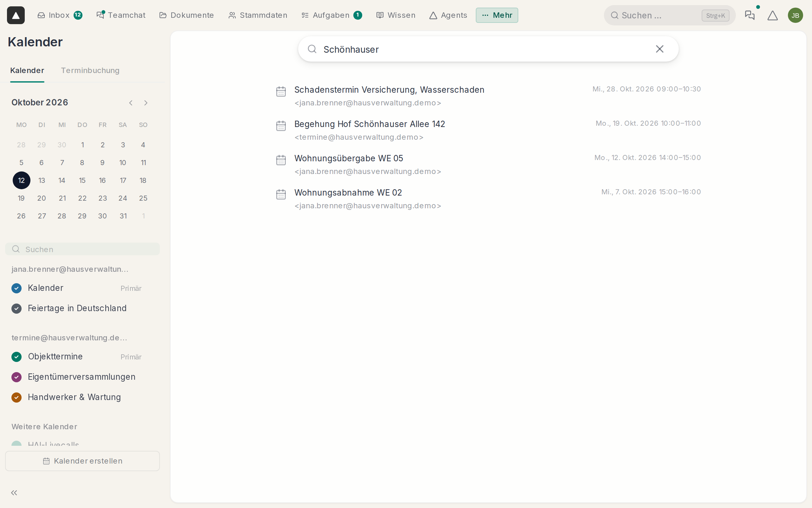Toggle Eigentümerversammlungen calendar checkbox
812x508 pixels.
[x=16, y=377]
